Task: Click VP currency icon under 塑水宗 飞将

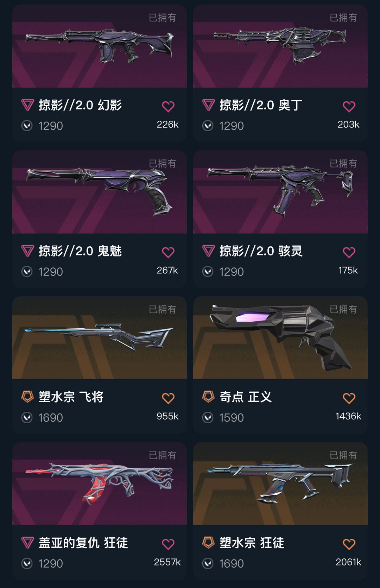Action: [27, 418]
